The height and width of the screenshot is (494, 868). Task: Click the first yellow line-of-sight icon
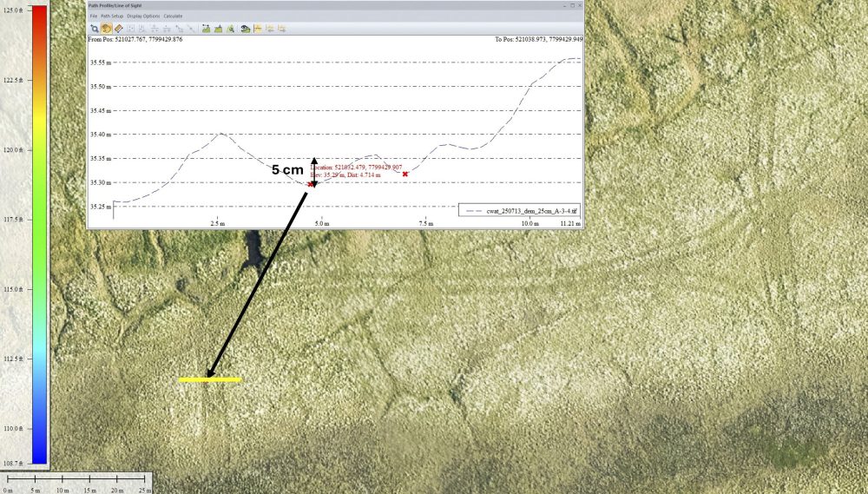[258, 29]
